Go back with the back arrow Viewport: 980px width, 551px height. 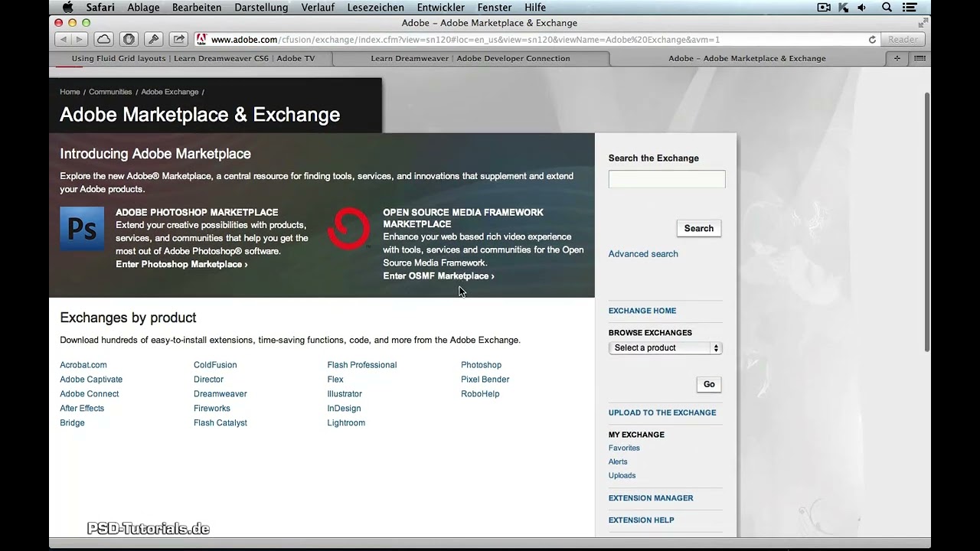pyautogui.click(x=63, y=39)
